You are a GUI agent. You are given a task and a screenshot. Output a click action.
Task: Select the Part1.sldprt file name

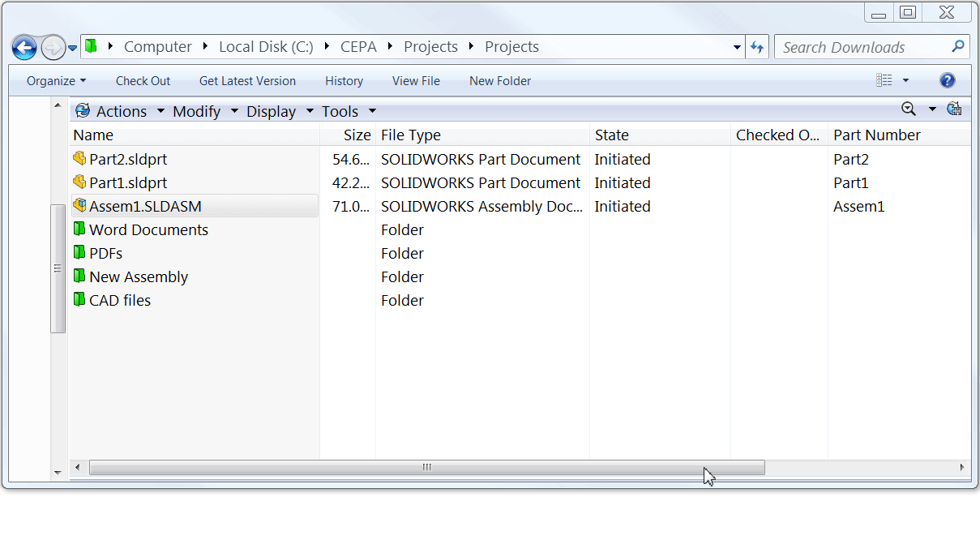128,182
